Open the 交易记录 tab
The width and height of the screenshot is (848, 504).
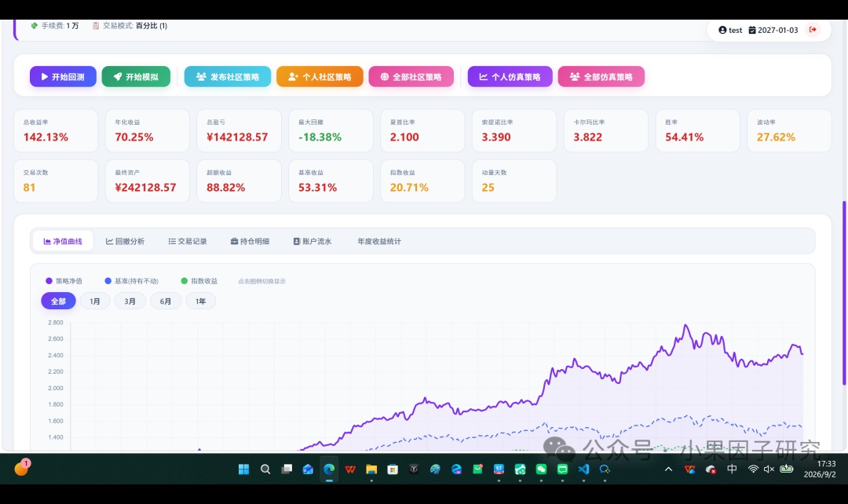click(188, 241)
